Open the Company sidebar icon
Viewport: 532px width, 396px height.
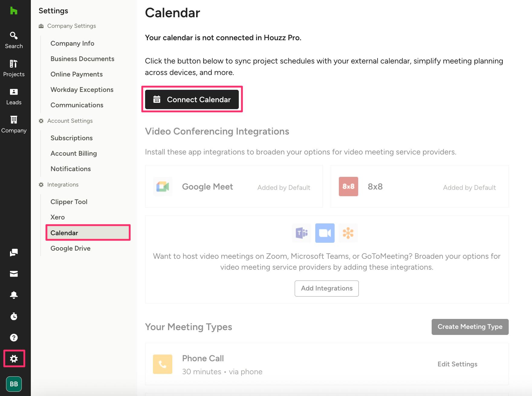click(x=14, y=120)
